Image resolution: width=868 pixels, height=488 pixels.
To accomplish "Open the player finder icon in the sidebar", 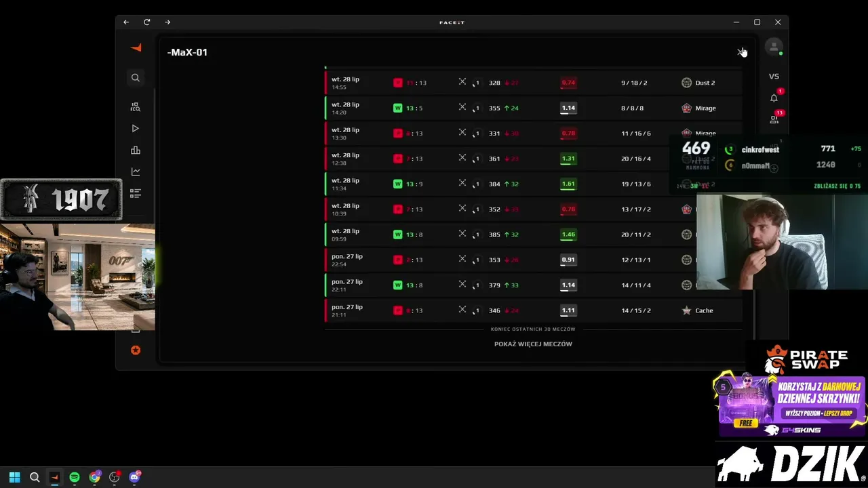I will (x=136, y=107).
